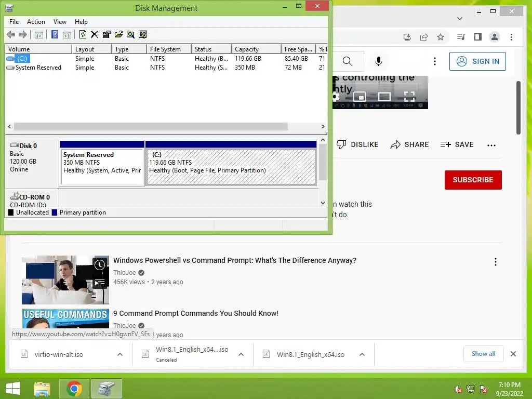This screenshot has height=399, width=532.
Task: Expand options arrow for virtio-win-alt.iso download
Action: pyautogui.click(x=120, y=354)
